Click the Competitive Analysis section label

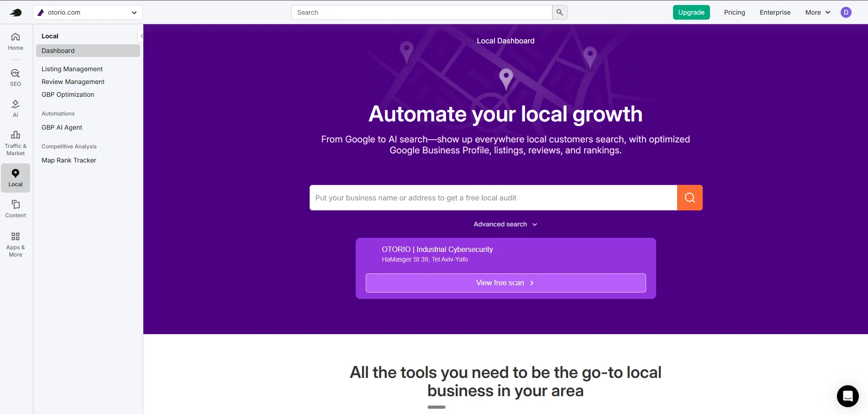69,147
